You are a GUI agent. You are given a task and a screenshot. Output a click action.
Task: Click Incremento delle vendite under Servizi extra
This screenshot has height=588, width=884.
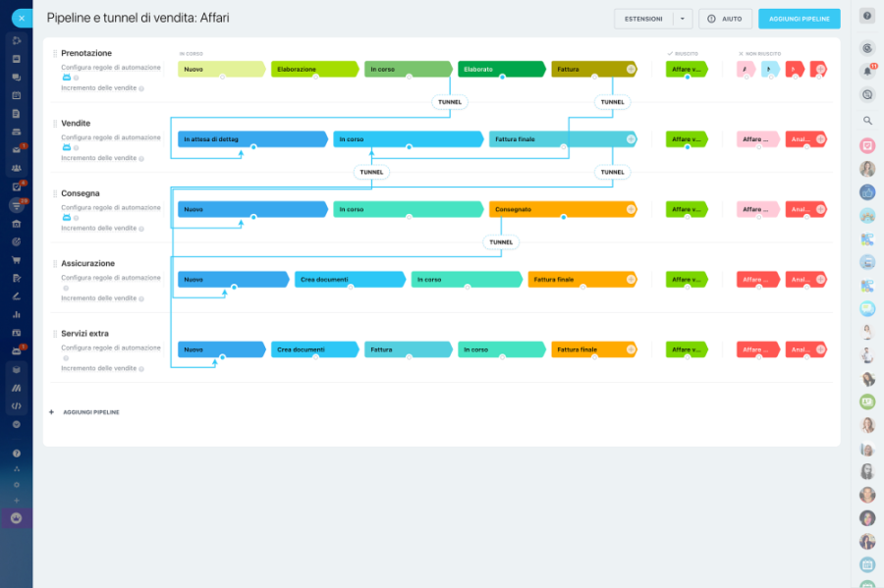pos(99,368)
